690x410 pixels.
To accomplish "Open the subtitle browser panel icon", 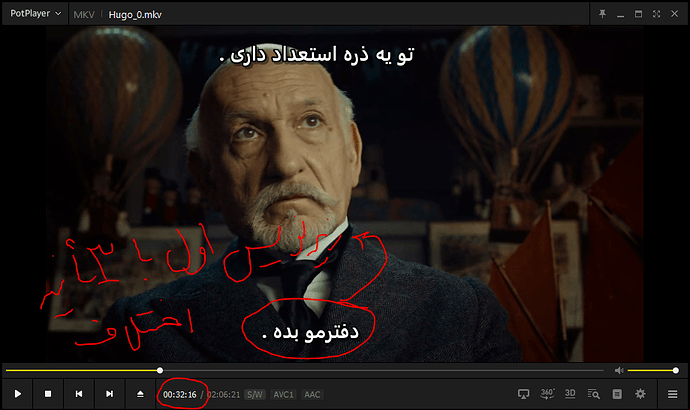I will tap(617, 394).
